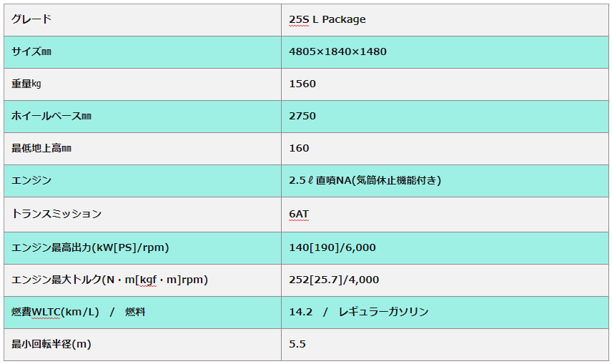The height and width of the screenshot is (364, 612).
Task: Click the グレード header cell
Action: tap(32, 19)
